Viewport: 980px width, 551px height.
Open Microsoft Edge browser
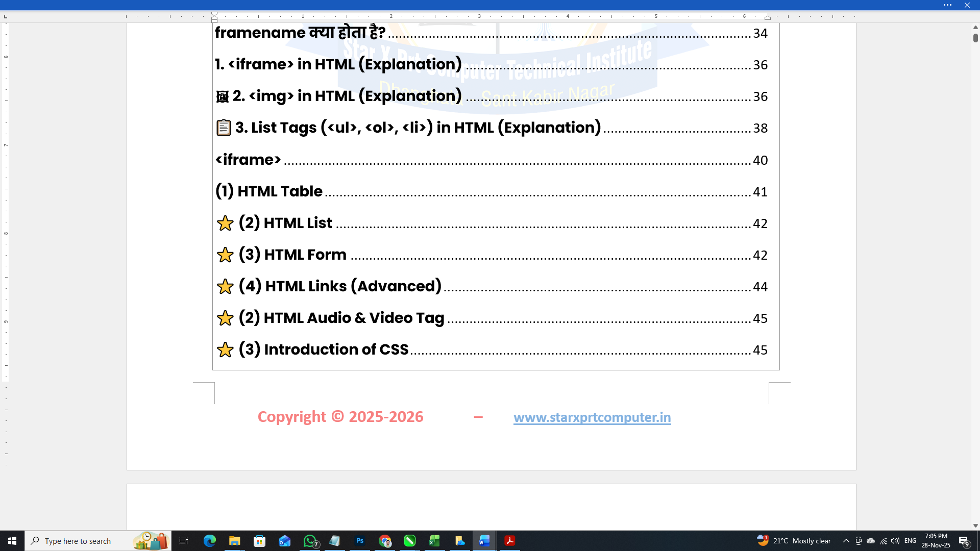tap(209, 540)
